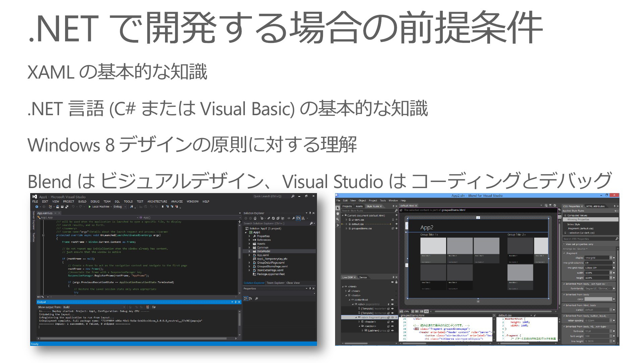Open BUILD menu in Visual Studio
Viewport: 644px width, 363px height.
point(83,201)
